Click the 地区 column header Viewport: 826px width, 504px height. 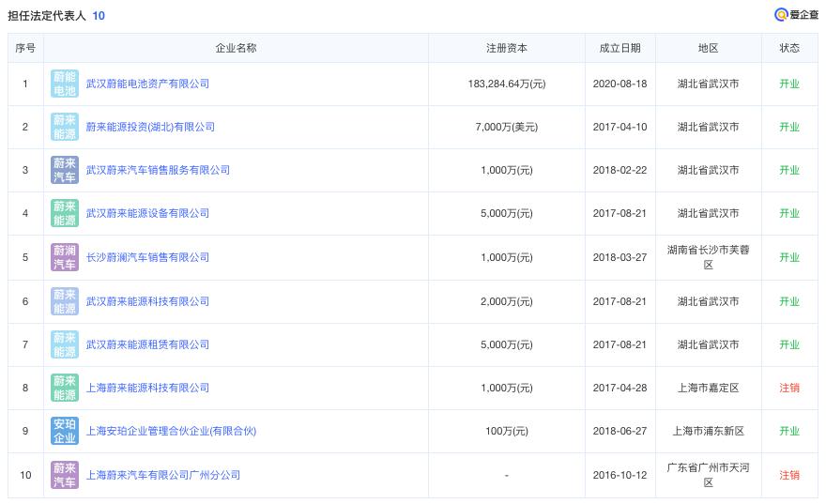pyautogui.click(x=708, y=48)
